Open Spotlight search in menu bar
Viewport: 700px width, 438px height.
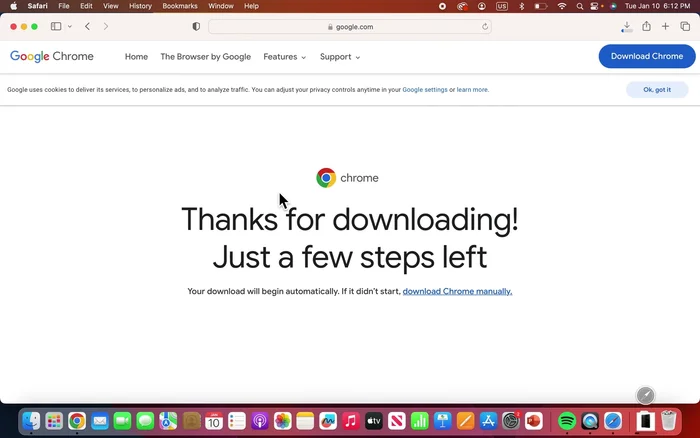[x=579, y=6]
